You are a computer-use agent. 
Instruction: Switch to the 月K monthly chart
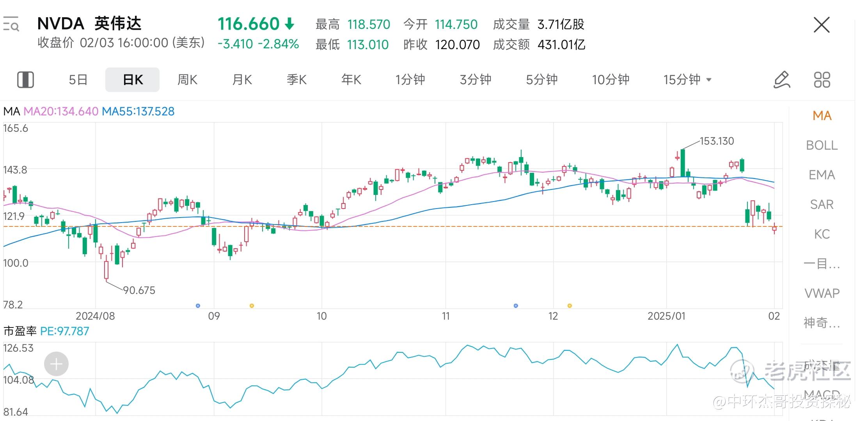[242, 80]
